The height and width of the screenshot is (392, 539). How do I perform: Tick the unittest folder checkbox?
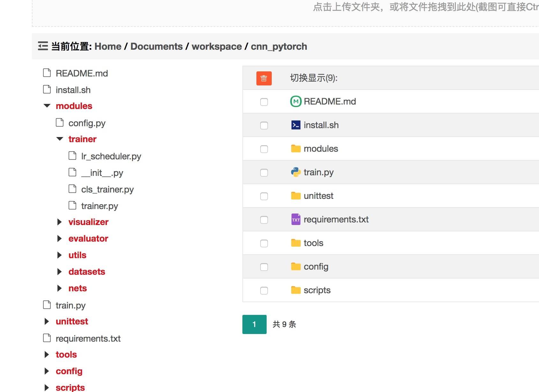coord(264,196)
